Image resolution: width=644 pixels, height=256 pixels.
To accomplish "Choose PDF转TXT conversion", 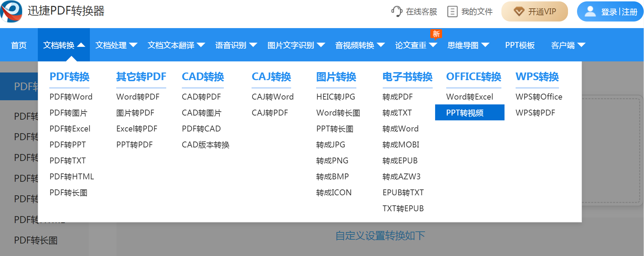I will coord(68,161).
